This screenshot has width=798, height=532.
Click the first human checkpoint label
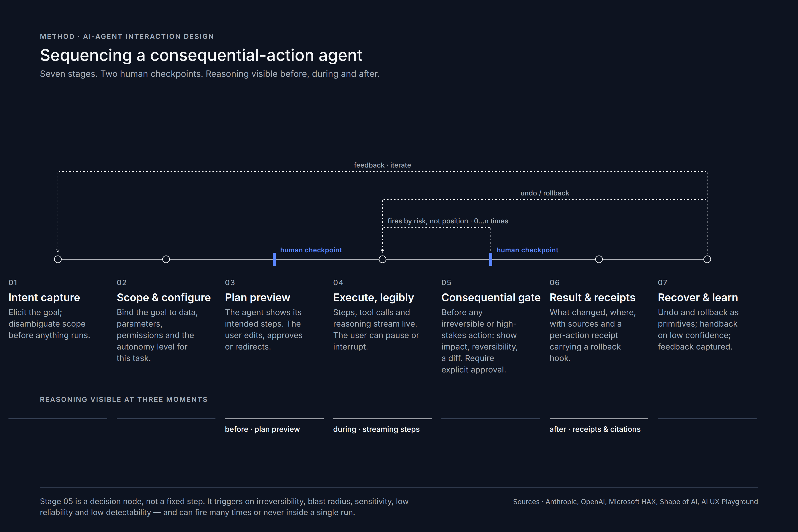point(311,250)
